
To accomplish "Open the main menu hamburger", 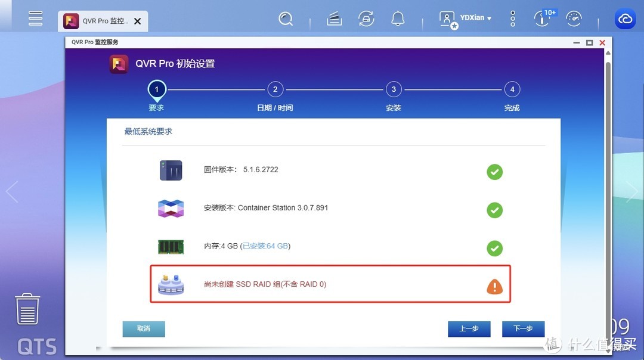I will pos(35,18).
